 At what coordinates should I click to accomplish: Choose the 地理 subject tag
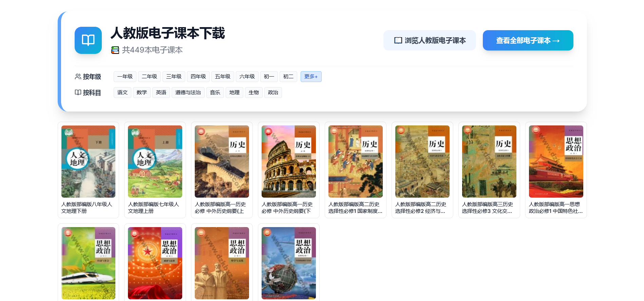click(x=234, y=93)
